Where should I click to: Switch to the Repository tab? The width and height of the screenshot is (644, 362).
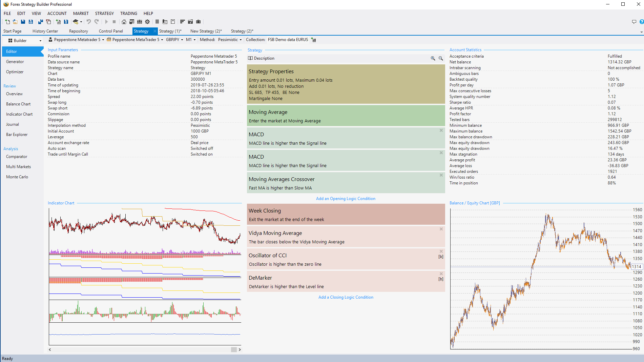(79, 31)
